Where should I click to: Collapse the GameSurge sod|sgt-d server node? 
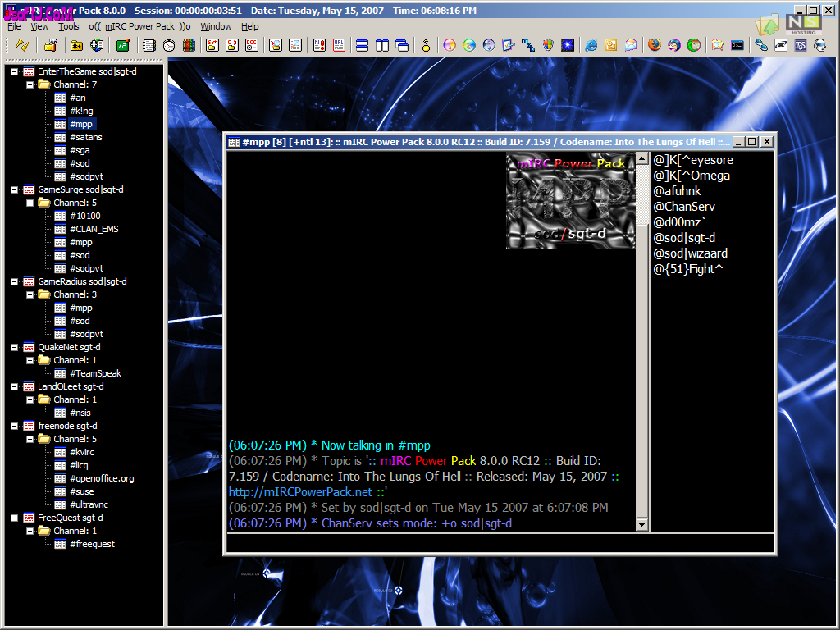(x=15, y=189)
